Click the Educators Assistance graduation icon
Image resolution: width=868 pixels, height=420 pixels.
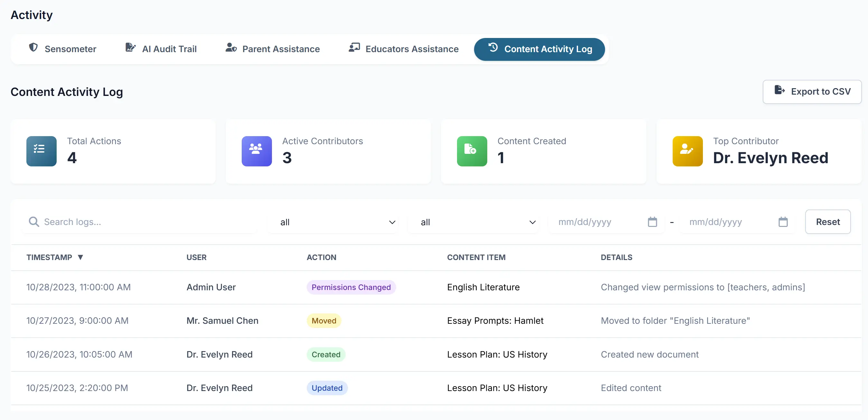point(354,48)
